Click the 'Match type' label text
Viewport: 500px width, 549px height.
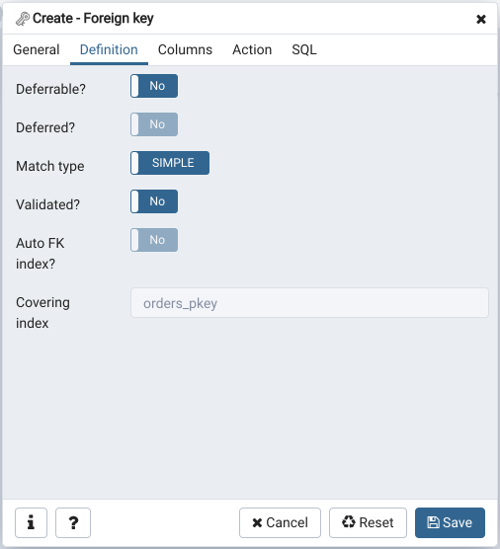(x=50, y=166)
